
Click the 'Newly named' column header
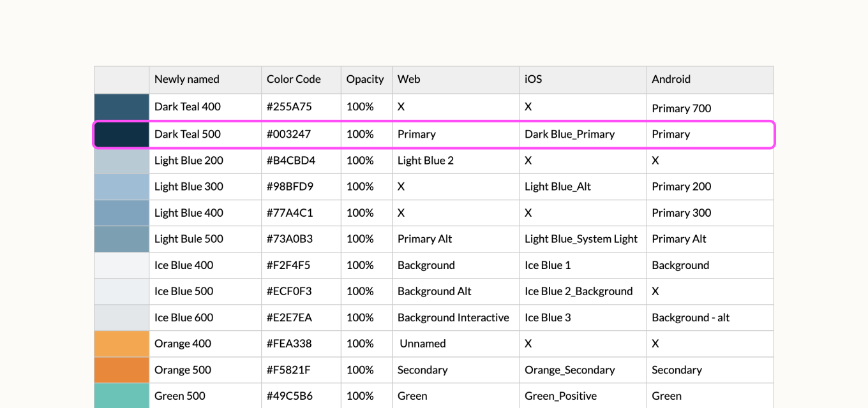pyautogui.click(x=186, y=80)
